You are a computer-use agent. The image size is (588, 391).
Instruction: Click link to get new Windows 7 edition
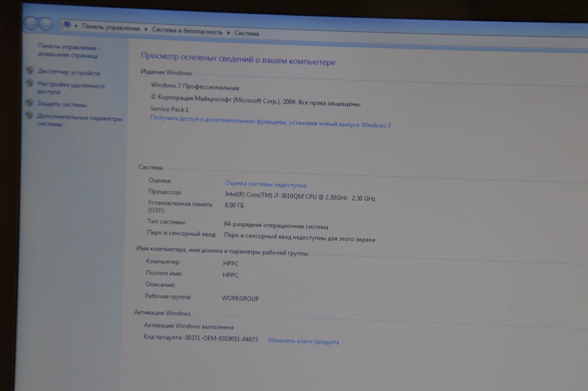(270, 122)
